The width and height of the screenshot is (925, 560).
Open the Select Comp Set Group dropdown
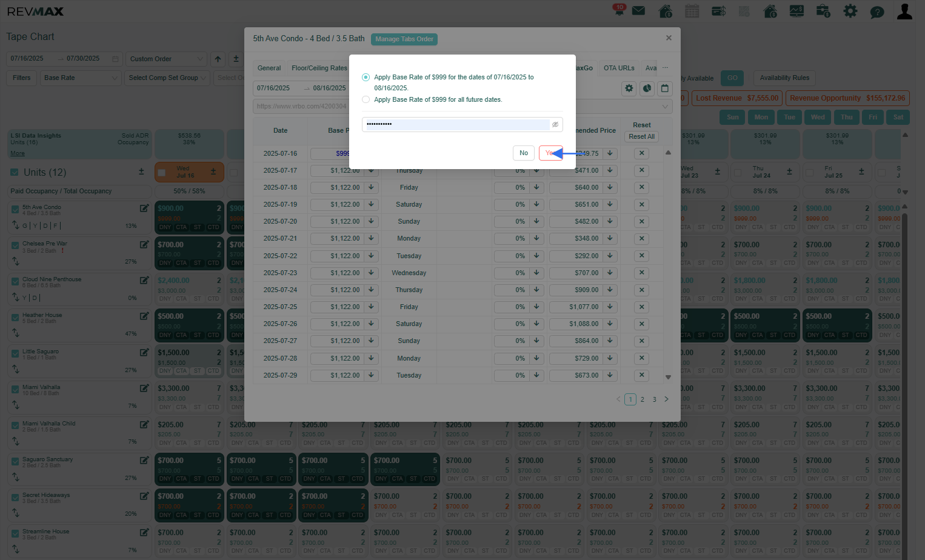click(x=167, y=78)
